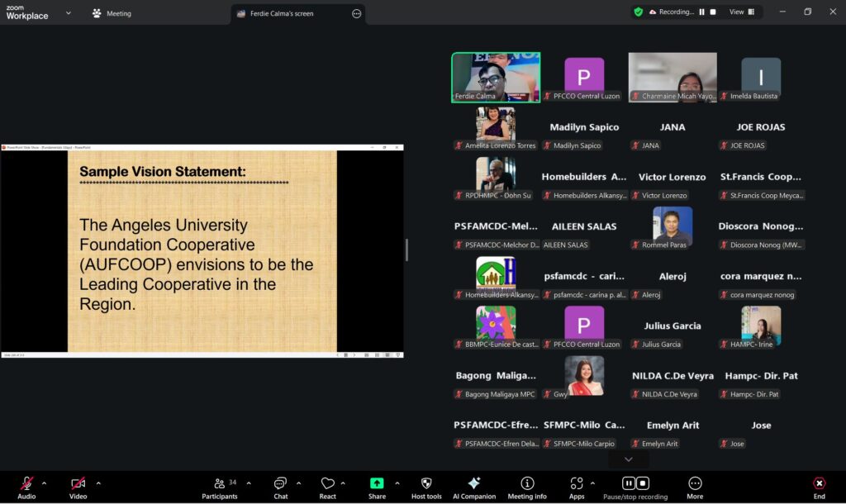Click the green Share screen icon
This screenshot has width=846, height=504.
tap(377, 484)
